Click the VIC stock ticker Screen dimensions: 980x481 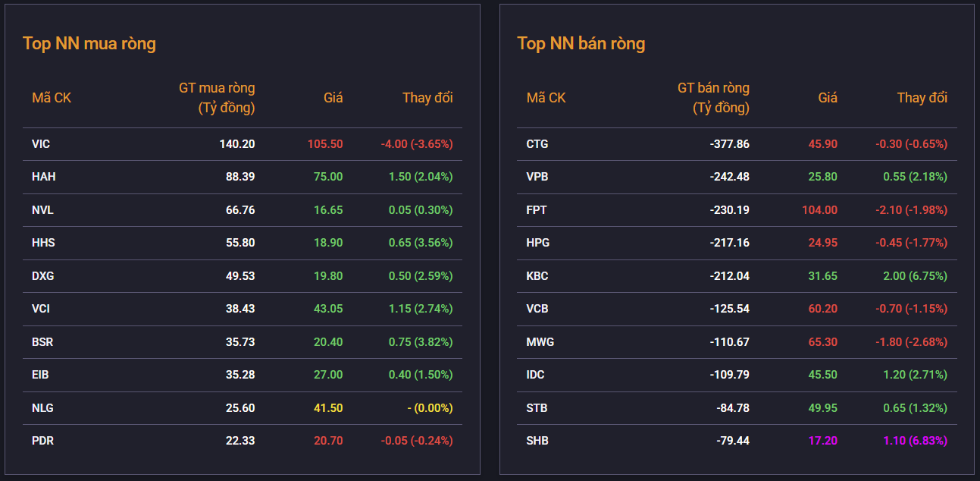click(41, 144)
